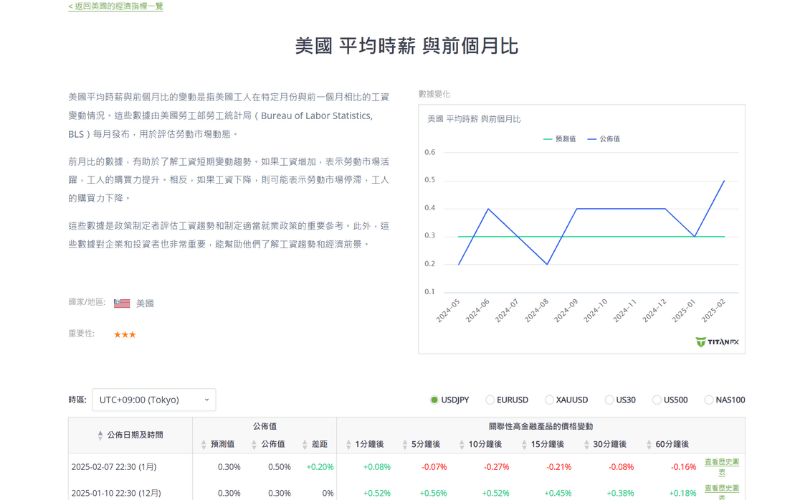Click the US flag icon
Viewport: 800px width, 500px height.
(x=122, y=304)
